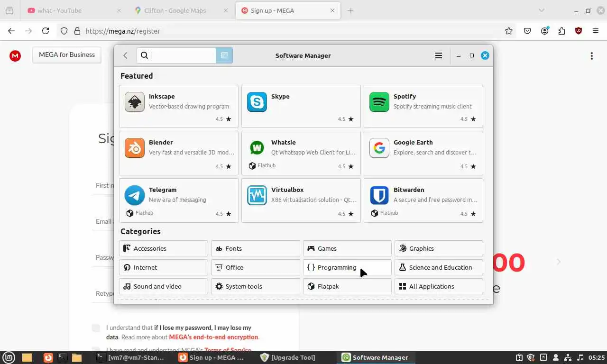607x364 pixels.
Task: Open the Pocket save icon
Action: tap(527, 31)
